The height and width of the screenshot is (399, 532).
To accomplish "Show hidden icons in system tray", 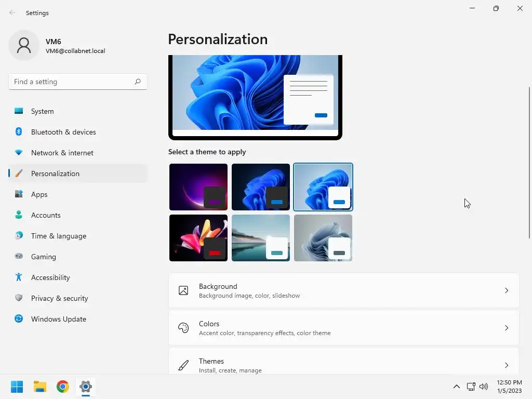I will tap(457, 387).
